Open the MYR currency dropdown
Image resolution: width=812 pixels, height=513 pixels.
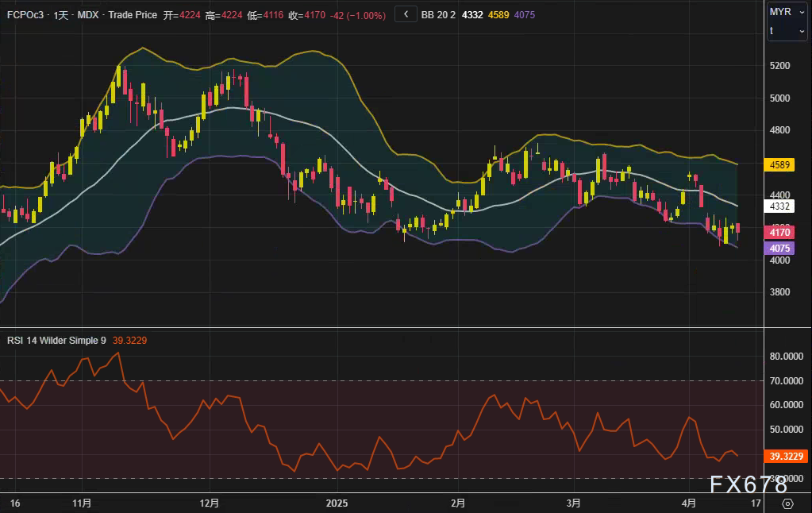787,13
